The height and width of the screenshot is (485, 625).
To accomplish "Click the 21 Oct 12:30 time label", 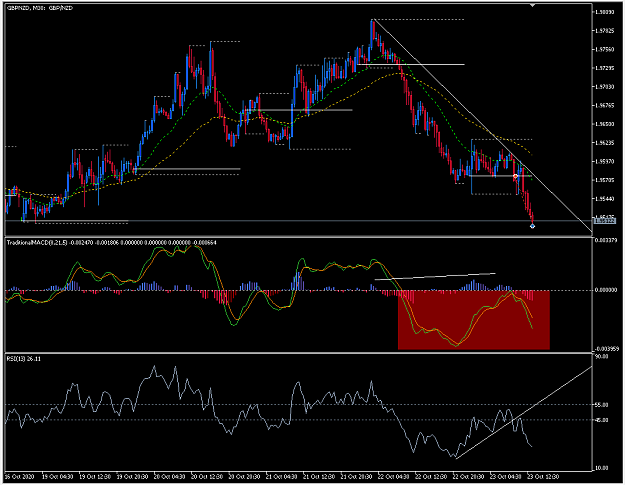I will pyautogui.click(x=319, y=477).
